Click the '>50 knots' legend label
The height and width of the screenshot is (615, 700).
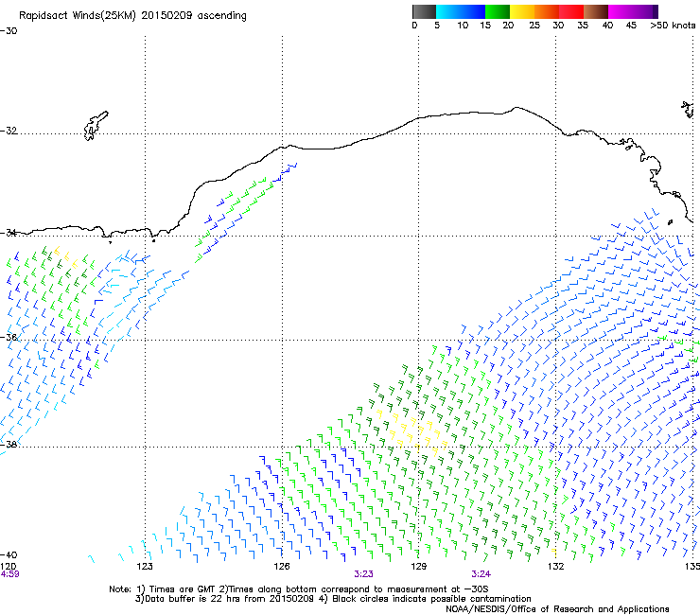click(673, 26)
